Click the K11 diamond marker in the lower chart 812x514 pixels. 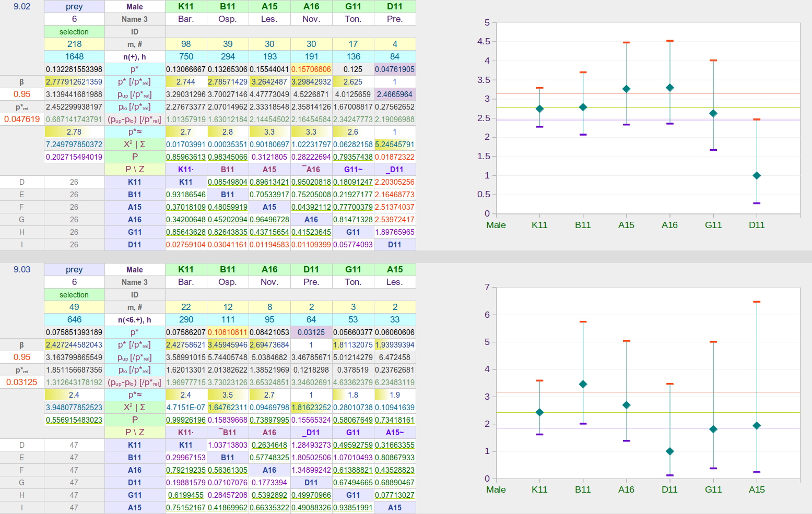[x=539, y=412]
